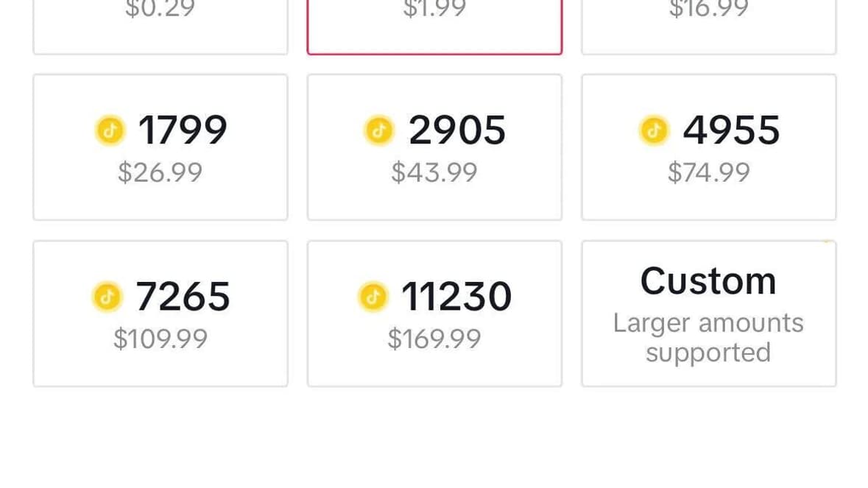Click the coin icon beside 2905
The image size is (868, 488).
point(379,129)
